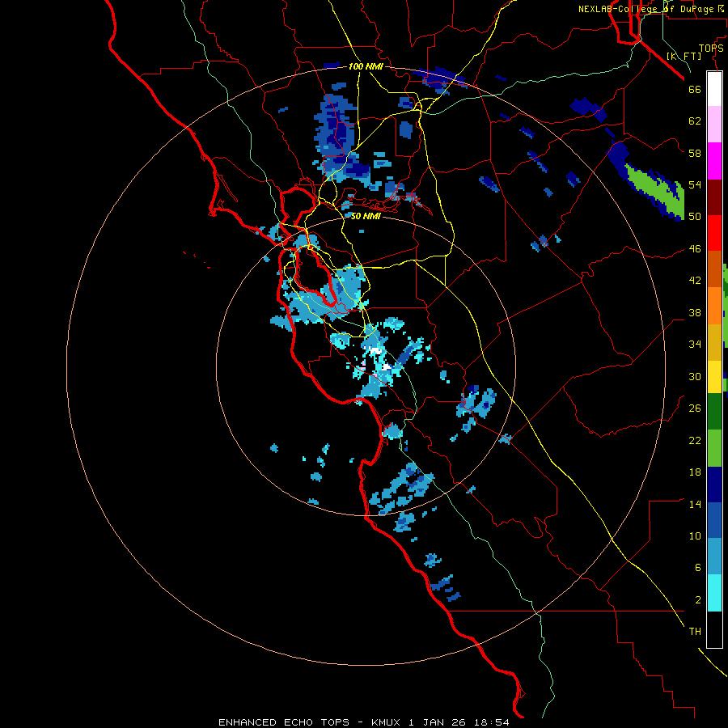The width and height of the screenshot is (728, 728).
Task: Click the large green echo in the northeast
Action: 657,190
